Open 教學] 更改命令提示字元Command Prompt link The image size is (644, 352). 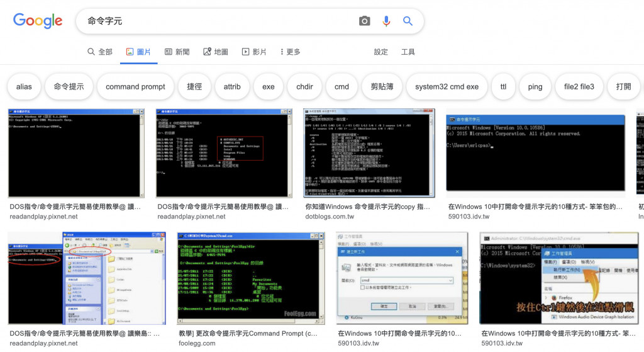pyautogui.click(x=248, y=334)
